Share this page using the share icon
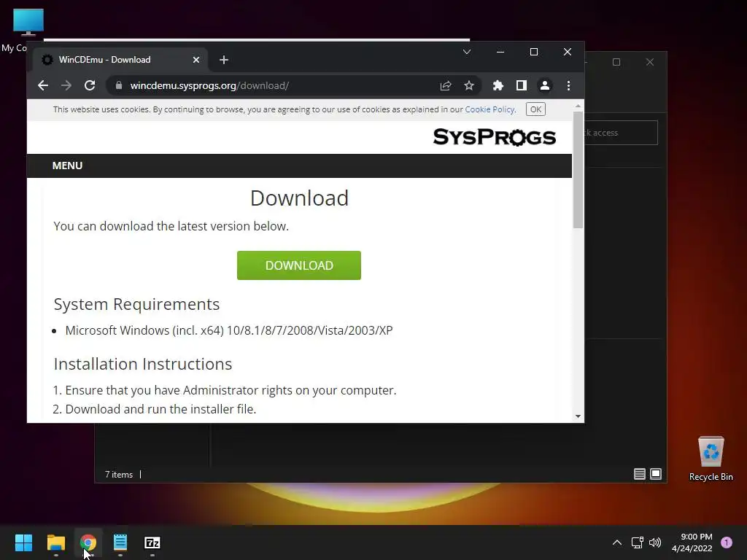This screenshot has height=560, width=747. pyautogui.click(x=446, y=86)
